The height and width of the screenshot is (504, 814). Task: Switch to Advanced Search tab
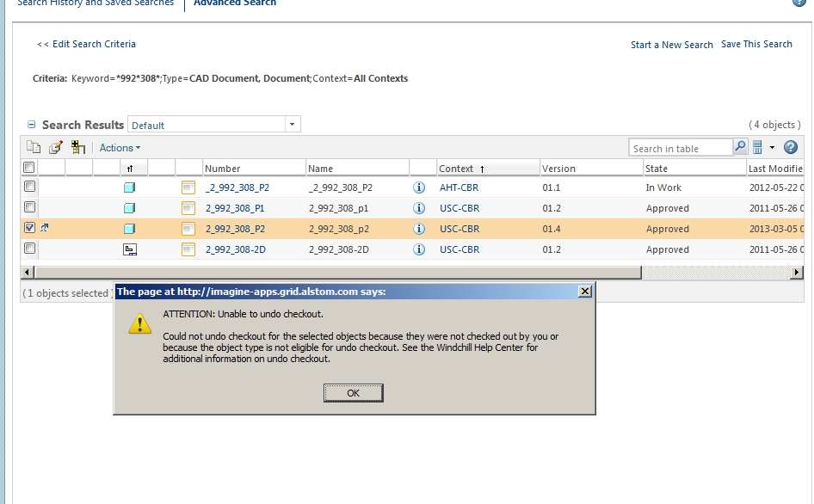point(235,3)
